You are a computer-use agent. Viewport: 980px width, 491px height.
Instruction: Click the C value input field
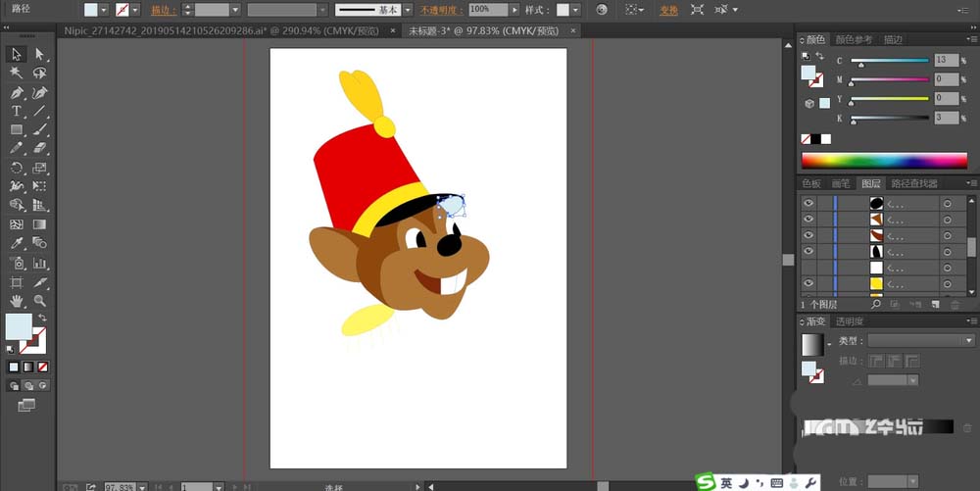(946, 61)
